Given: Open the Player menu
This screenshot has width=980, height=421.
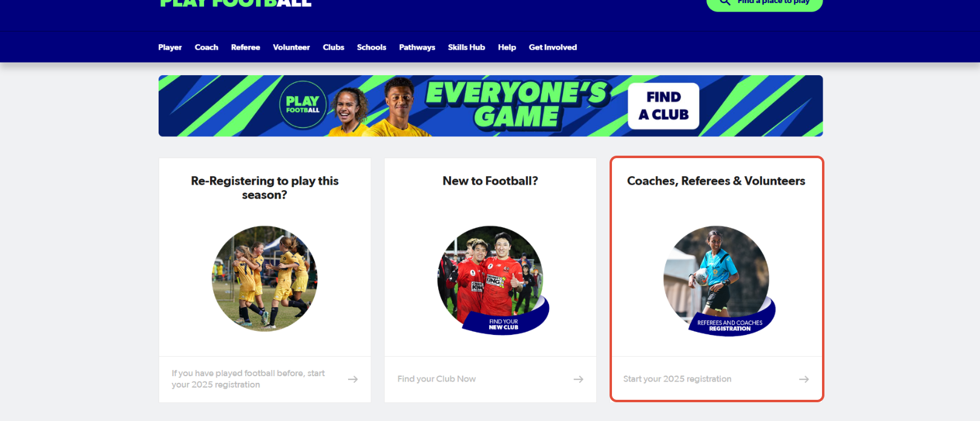Looking at the screenshot, I should [170, 47].
